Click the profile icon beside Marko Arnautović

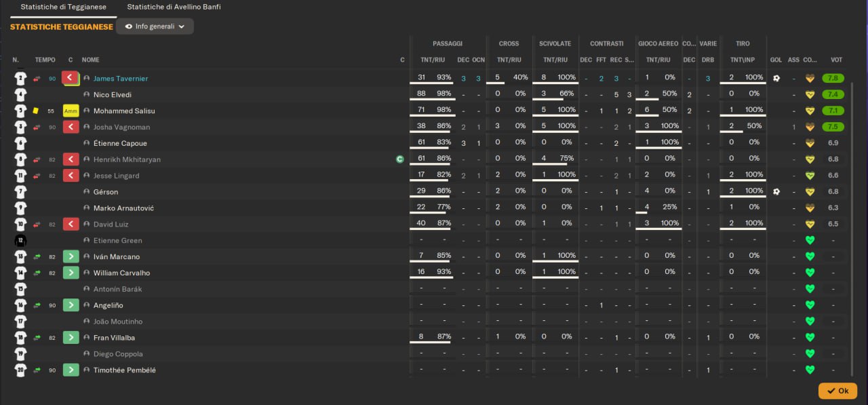click(87, 208)
